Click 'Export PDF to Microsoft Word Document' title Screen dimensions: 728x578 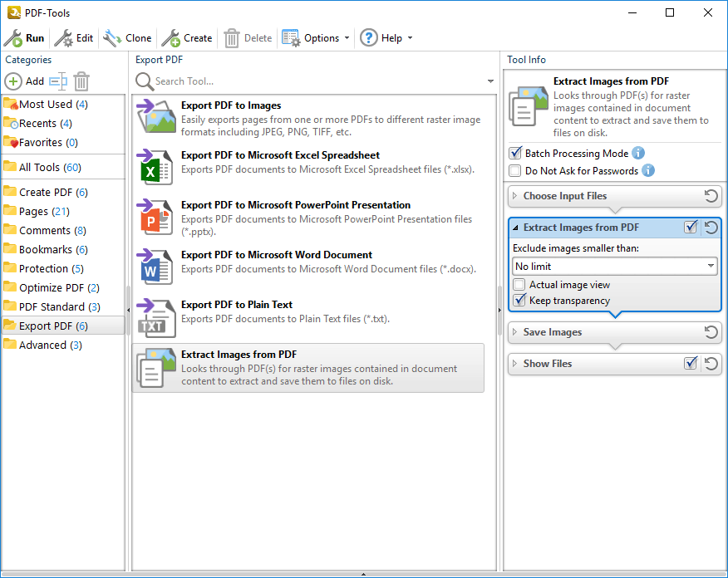[x=277, y=255]
